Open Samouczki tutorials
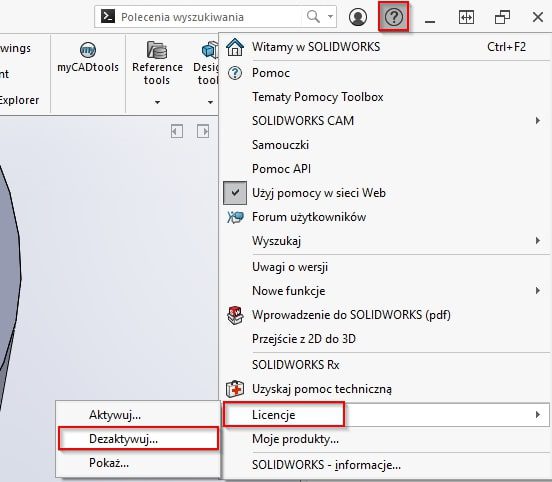552x482 pixels. (386, 145)
